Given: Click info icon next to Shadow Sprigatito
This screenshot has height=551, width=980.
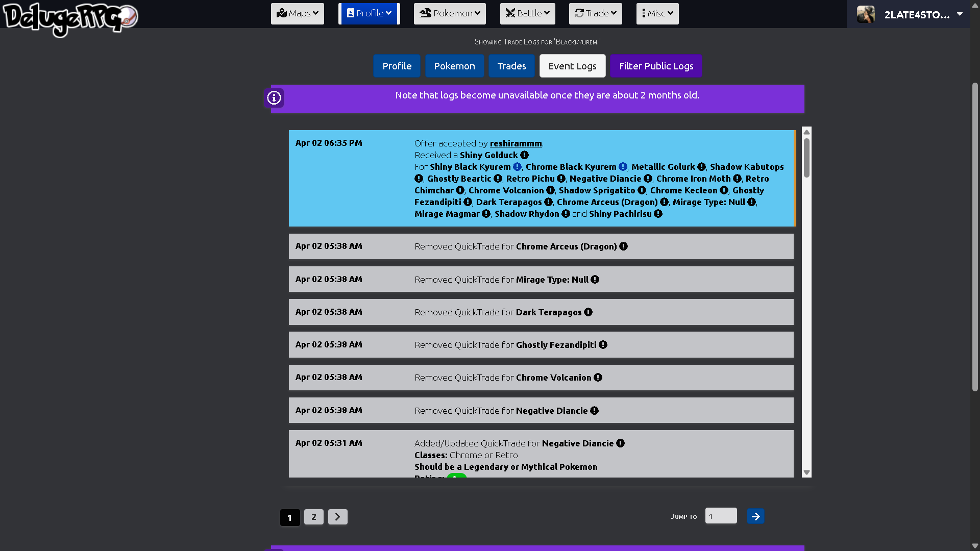Looking at the screenshot, I should pos(642,190).
